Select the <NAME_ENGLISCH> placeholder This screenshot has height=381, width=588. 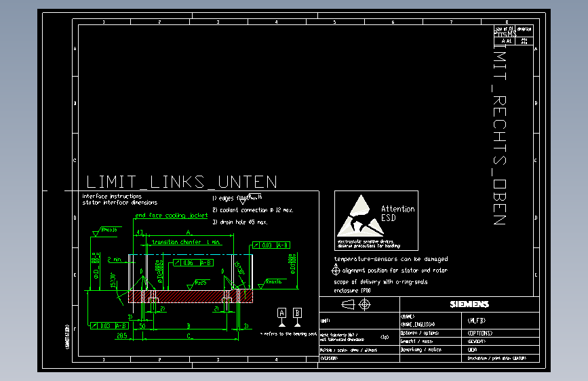418,324
